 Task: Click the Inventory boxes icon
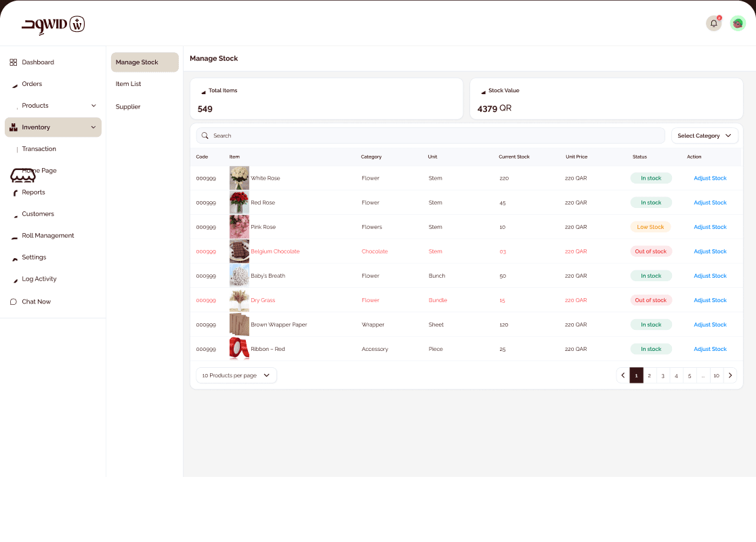tap(14, 127)
